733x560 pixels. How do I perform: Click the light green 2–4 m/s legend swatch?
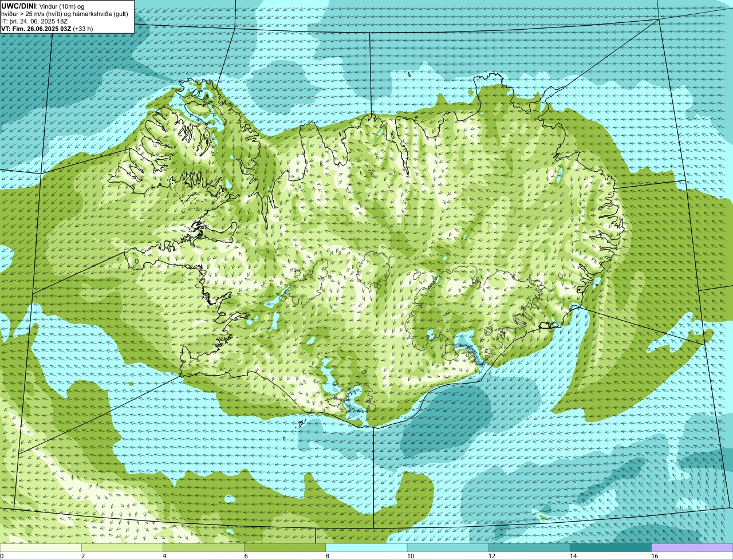[x=123, y=548]
